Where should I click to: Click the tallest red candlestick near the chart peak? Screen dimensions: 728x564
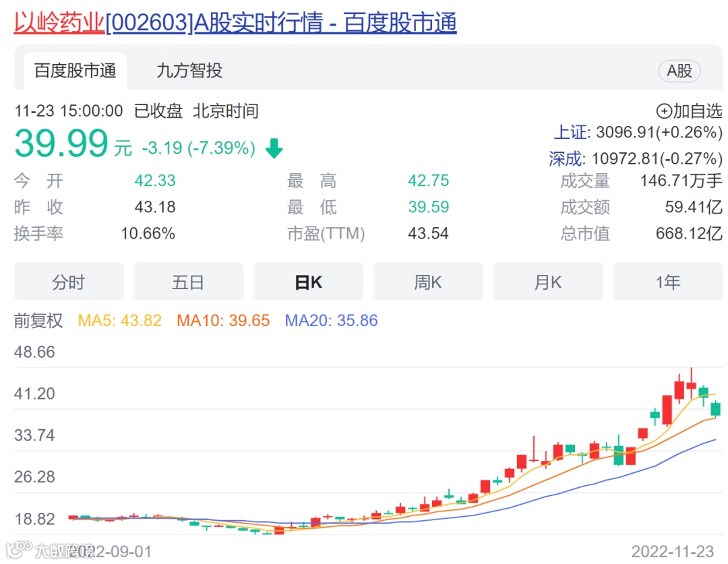(667, 410)
